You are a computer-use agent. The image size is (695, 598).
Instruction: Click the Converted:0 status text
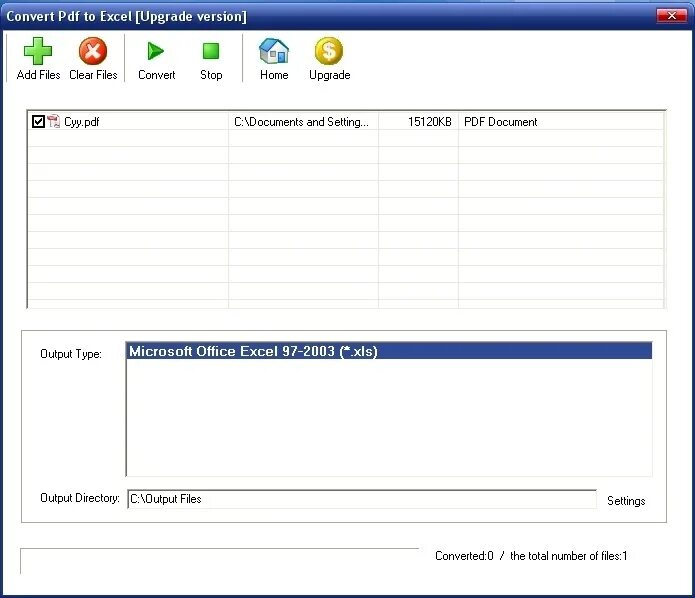pyautogui.click(x=464, y=556)
